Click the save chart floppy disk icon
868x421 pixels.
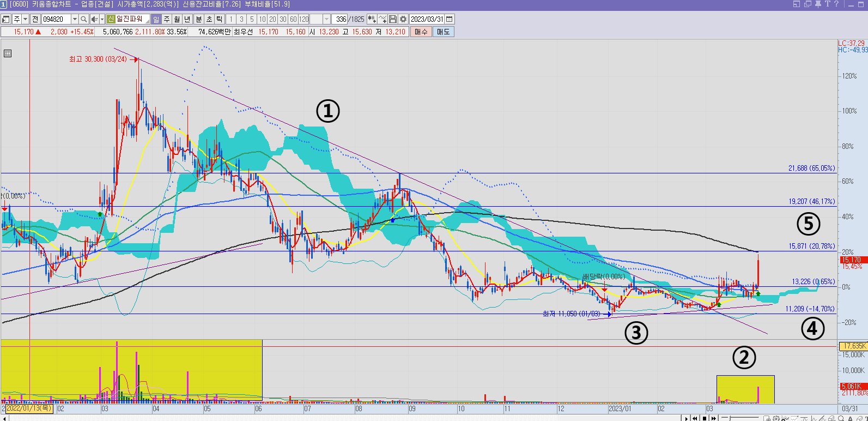393,19
